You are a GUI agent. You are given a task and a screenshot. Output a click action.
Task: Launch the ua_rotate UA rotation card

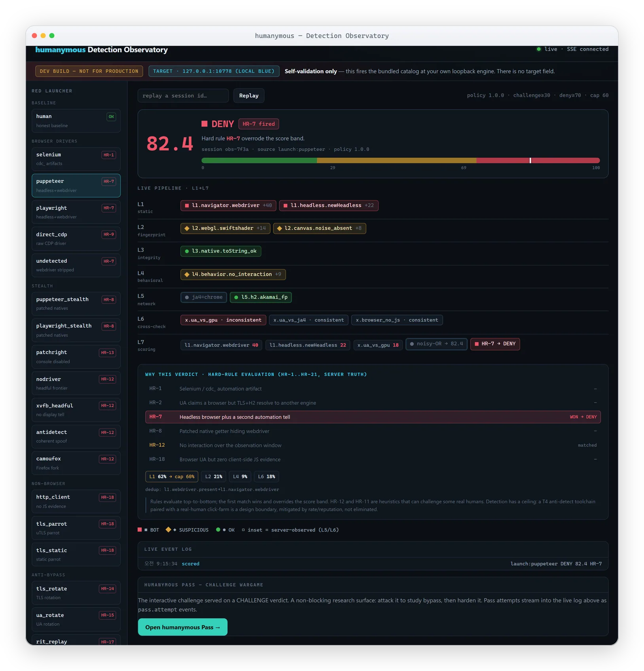(x=76, y=619)
